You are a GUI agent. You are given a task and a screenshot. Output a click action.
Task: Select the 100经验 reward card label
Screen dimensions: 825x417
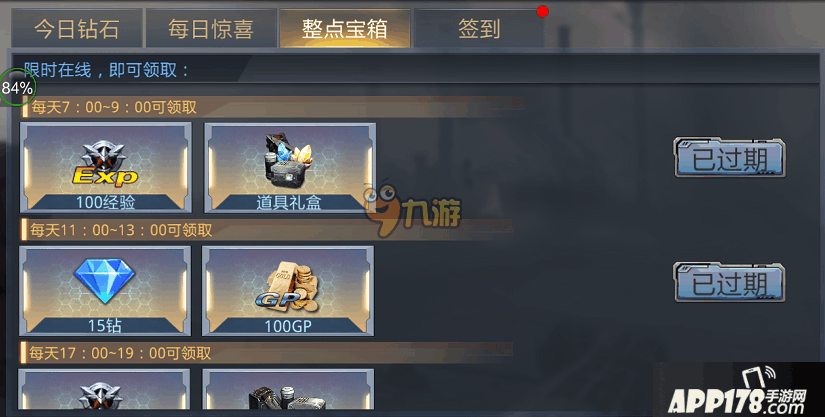click(105, 202)
